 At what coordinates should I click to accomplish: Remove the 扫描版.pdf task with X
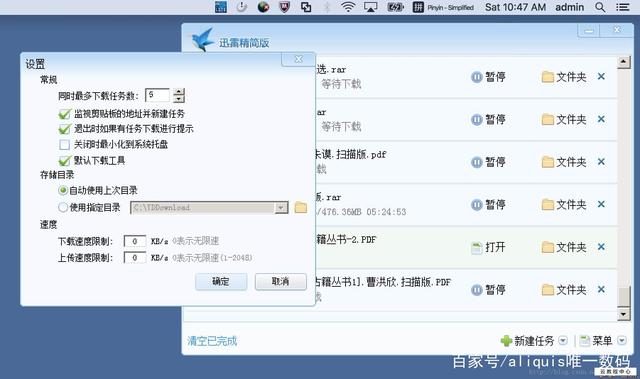601,162
